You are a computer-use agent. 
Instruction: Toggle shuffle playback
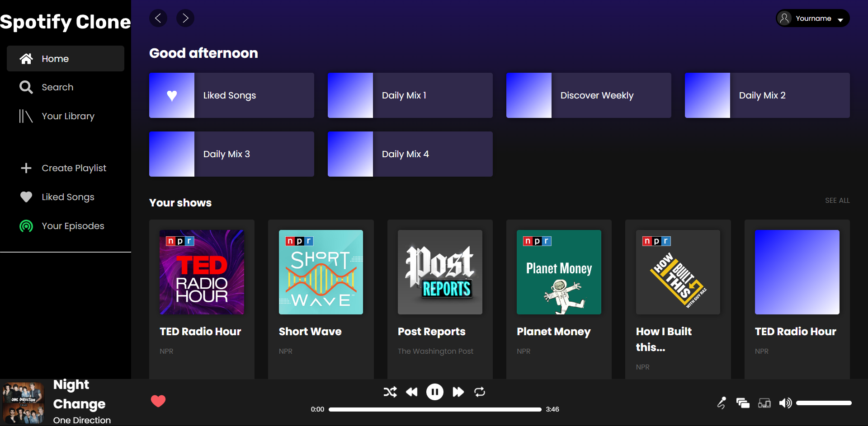coord(390,392)
